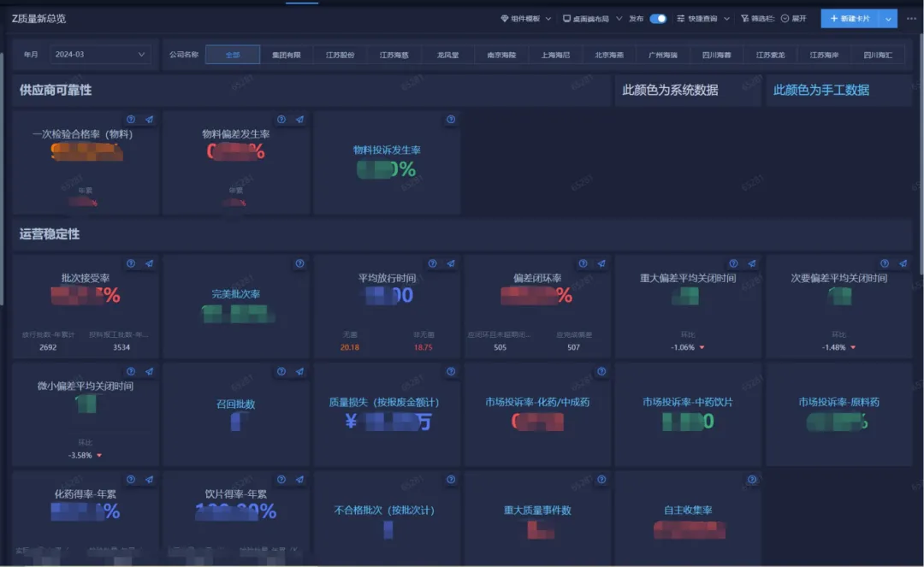Open the 质量损失（按报废金额计）card link
The height and width of the screenshot is (567, 924).
384,402
